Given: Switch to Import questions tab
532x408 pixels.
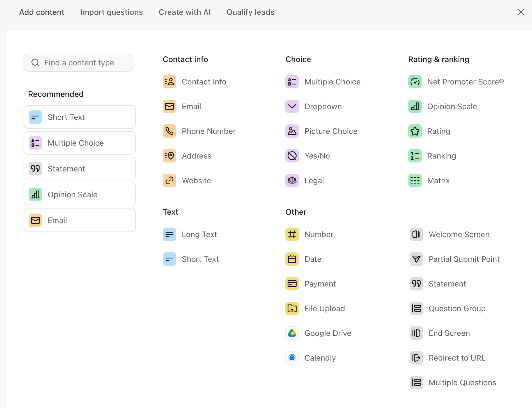Looking at the screenshot, I should [111, 12].
